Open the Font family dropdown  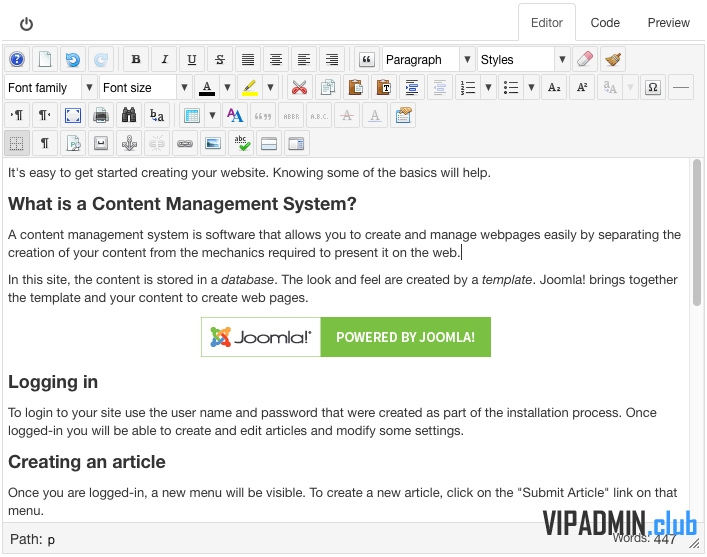(x=51, y=87)
